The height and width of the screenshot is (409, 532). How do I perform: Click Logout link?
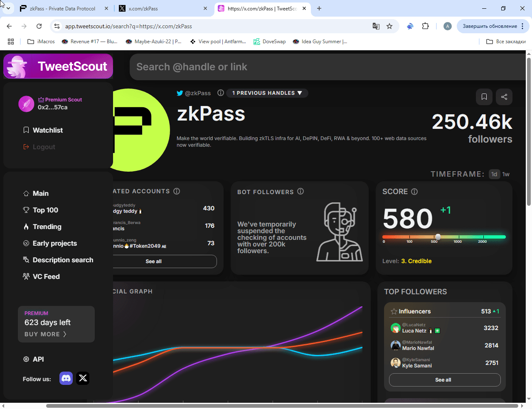[39, 147]
